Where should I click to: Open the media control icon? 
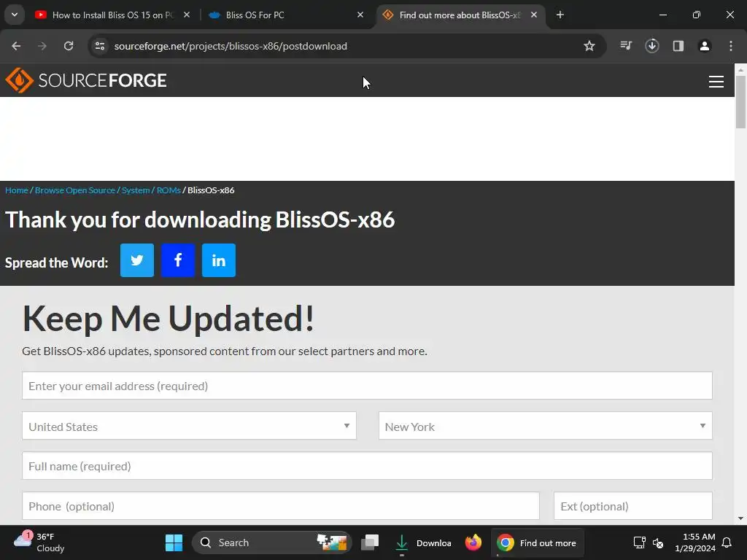coord(626,46)
